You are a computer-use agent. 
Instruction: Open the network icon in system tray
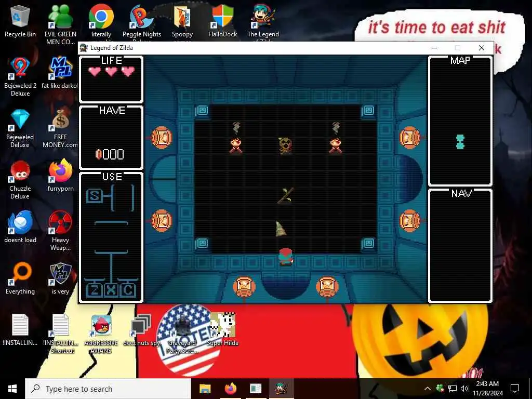click(453, 389)
